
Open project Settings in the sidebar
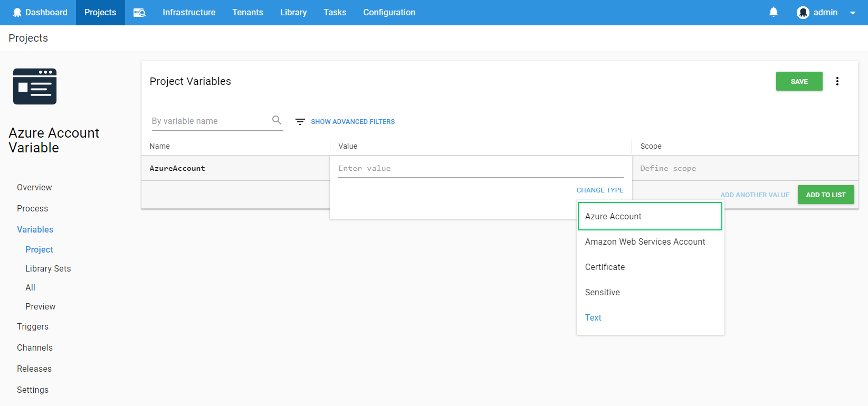pyautogui.click(x=33, y=390)
